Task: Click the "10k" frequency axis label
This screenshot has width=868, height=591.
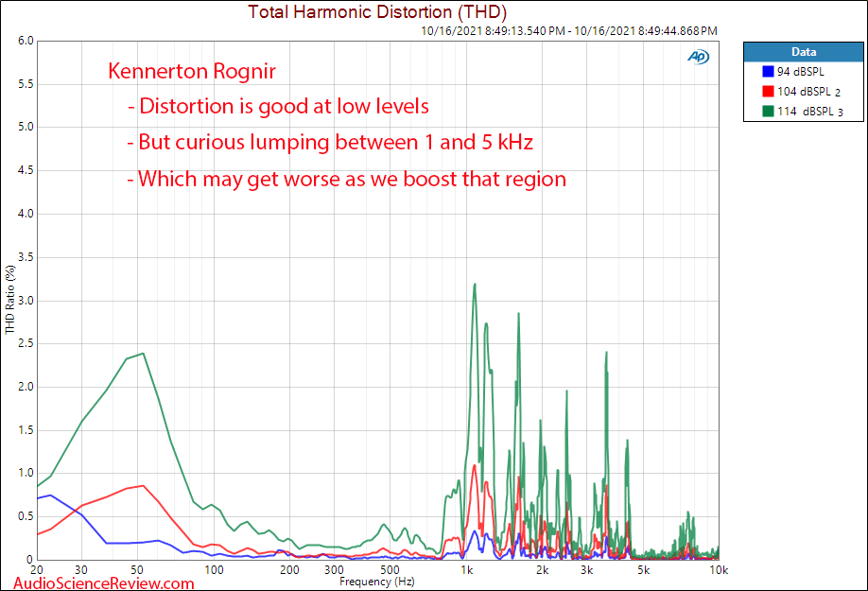Action: click(x=720, y=570)
